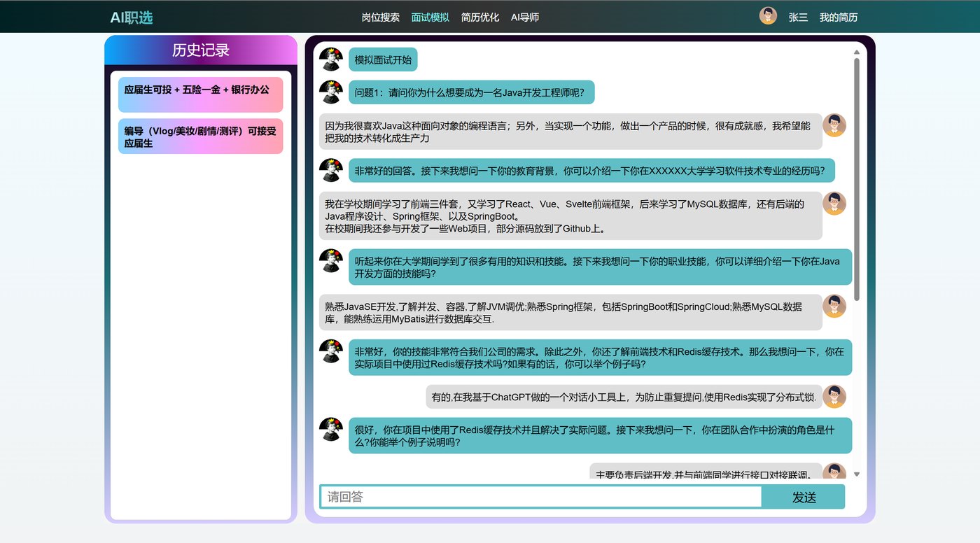Go to 简历优化 section
This screenshot has height=543, width=980.
[x=480, y=17]
